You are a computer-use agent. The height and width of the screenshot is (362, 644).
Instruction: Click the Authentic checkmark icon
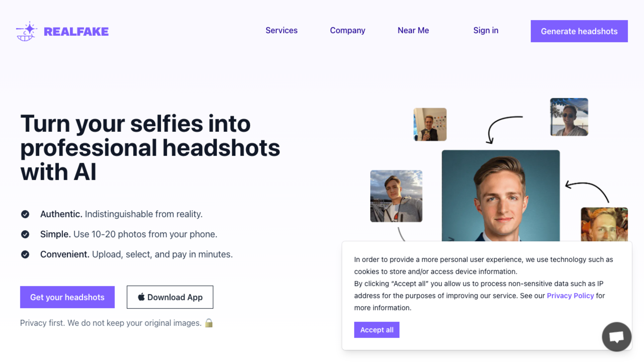tap(25, 214)
